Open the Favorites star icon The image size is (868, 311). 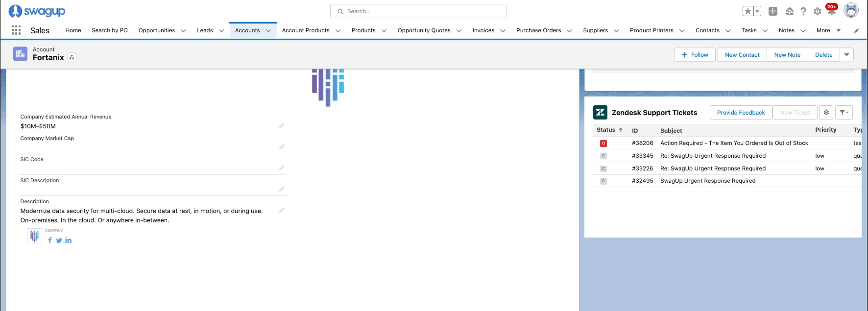pos(748,11)
